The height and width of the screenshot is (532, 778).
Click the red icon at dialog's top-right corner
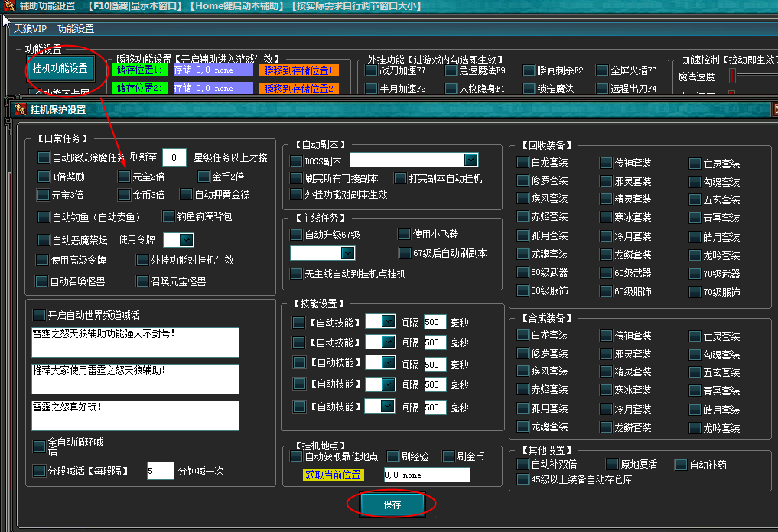774,110
